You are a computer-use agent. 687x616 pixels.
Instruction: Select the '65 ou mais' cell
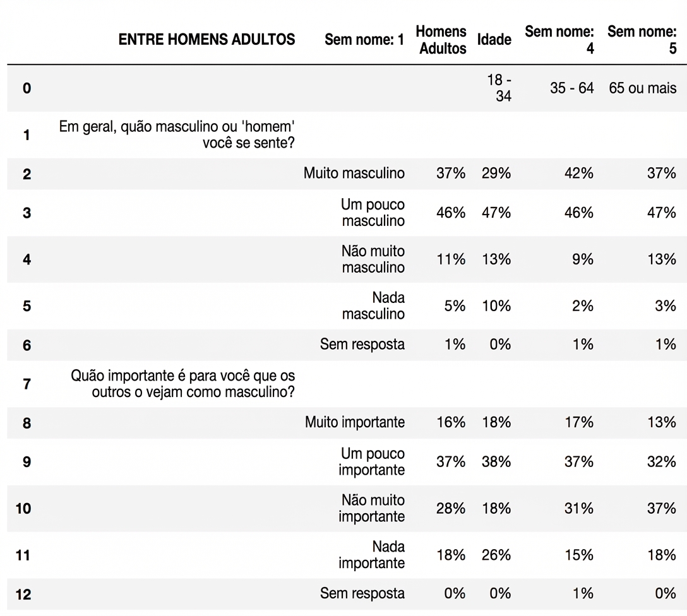click(x=642, y=88)
